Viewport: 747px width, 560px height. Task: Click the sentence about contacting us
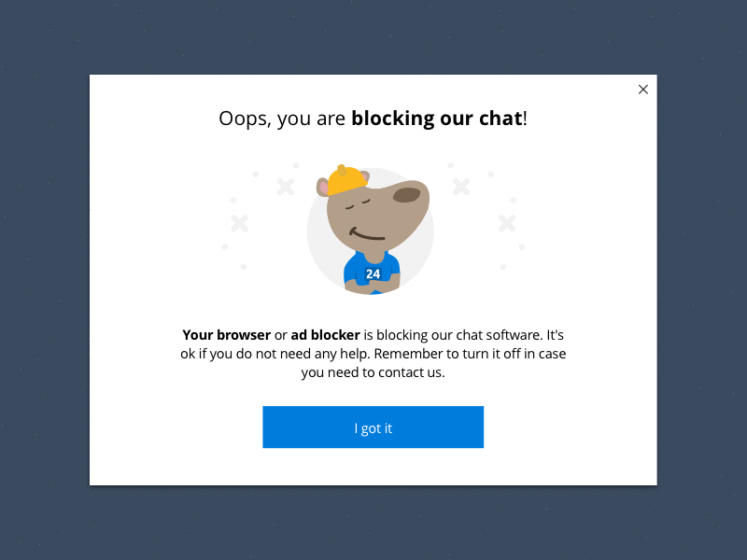(373, 371)
